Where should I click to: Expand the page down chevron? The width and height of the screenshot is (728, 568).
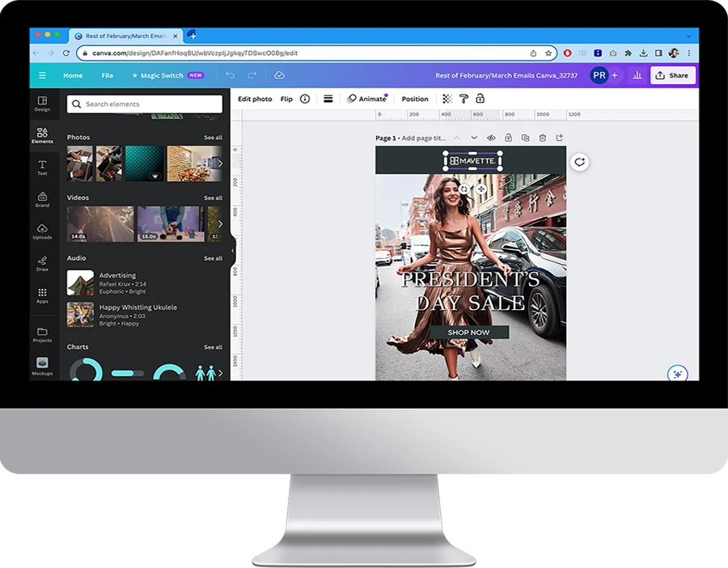tap(474, 138)
